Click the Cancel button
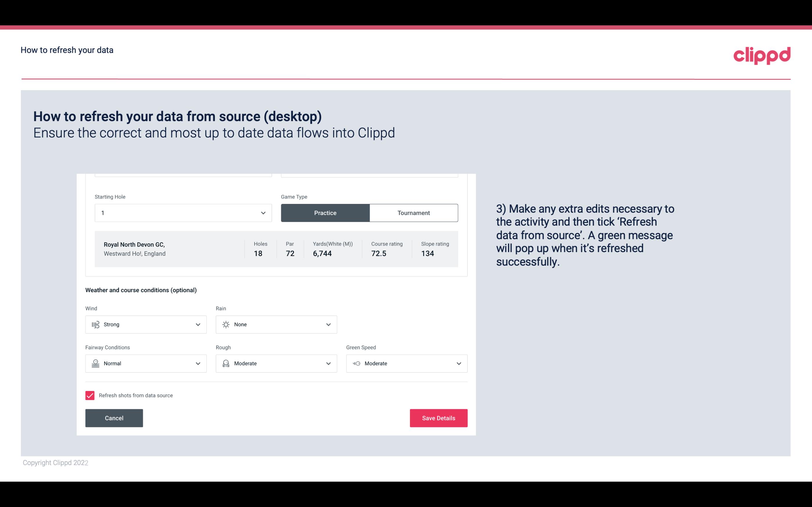Viewport: 812px width, 507px height. click(x=114, y=418)
